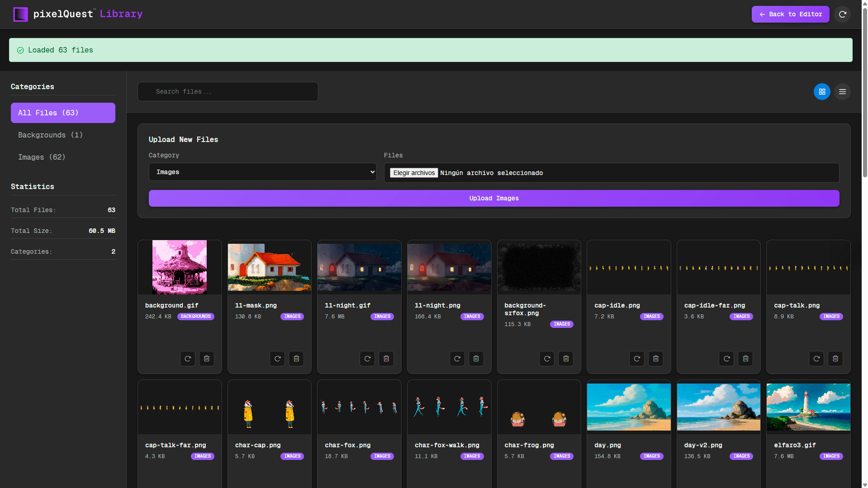Click the search files input field
868x488 pixels.
click(228, 91)
